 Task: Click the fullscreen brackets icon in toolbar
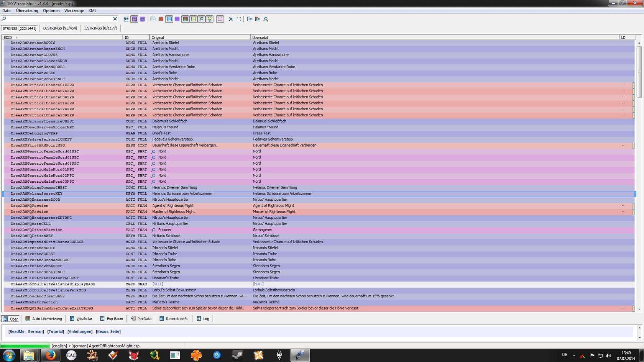pyautogui.click(x=239, y=19)
